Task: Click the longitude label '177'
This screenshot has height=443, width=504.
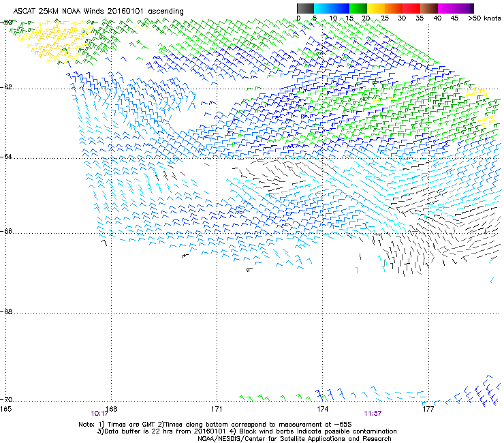Action: [x=428, y=409]
